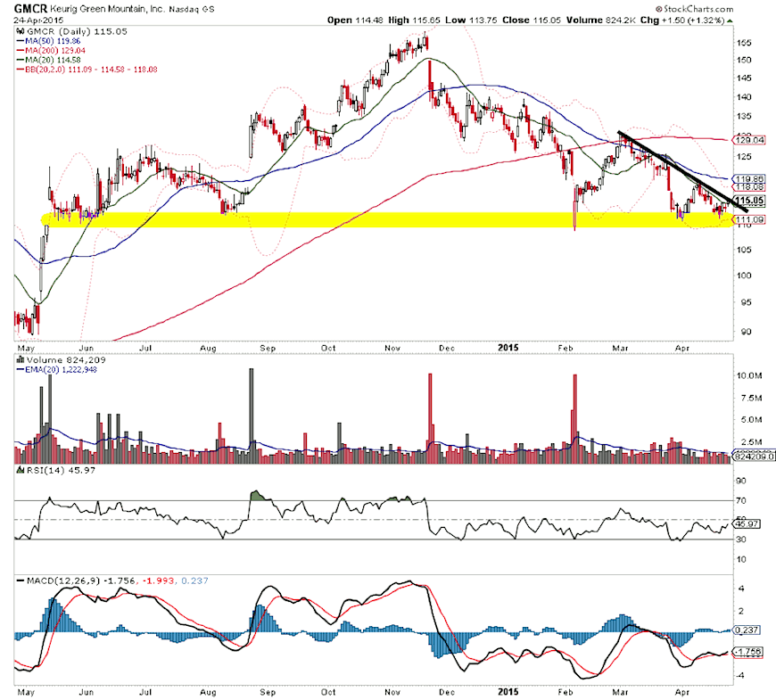Click the MA(20) 114.58 legend entry
776x700 pixels.
pyautogui.click(x=48, y=60)
